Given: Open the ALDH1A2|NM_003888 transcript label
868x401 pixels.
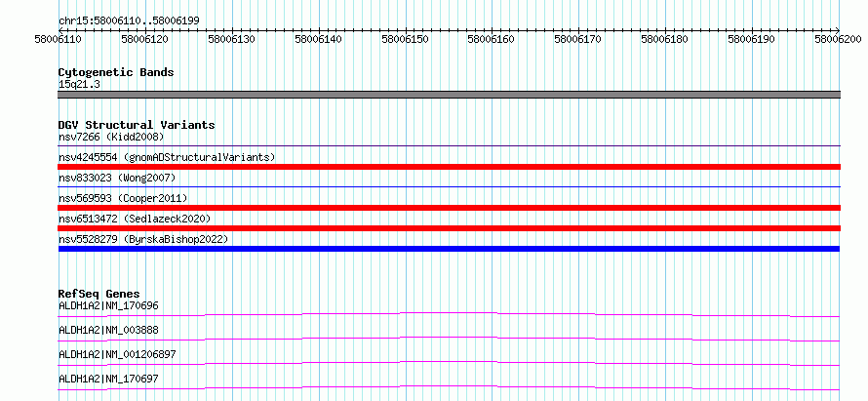Looking at the screenshot, I should pos(108,330).
